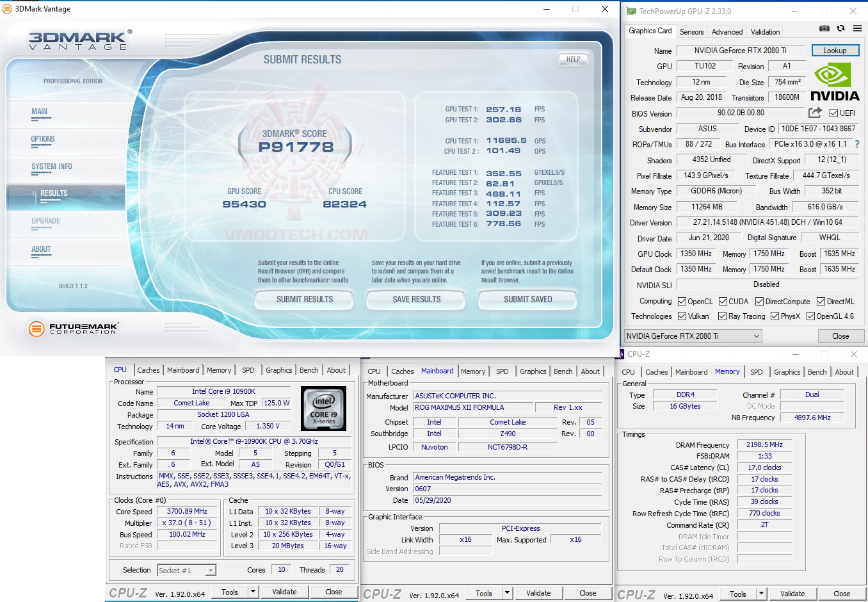Screen dimensions: 868x602
Task: Expand the Tools dropdown in middle CPU-Z
Action: [x=506, y=593]
